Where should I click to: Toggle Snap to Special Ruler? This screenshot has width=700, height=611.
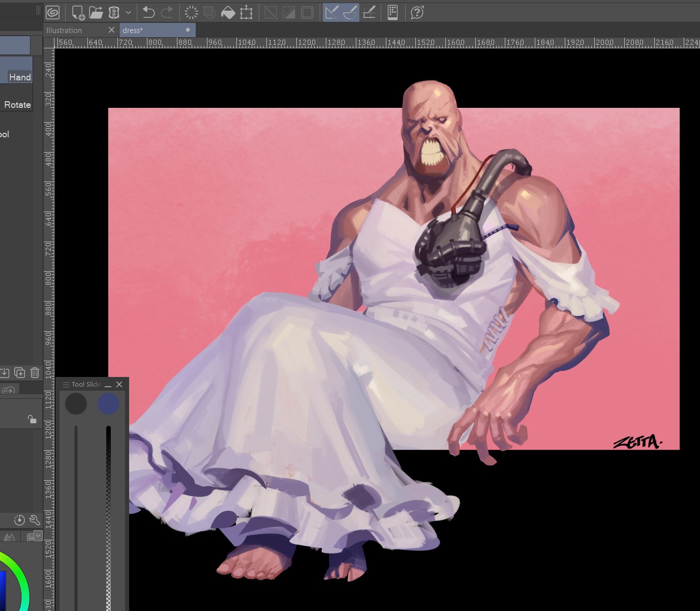[x=350, y=12]
